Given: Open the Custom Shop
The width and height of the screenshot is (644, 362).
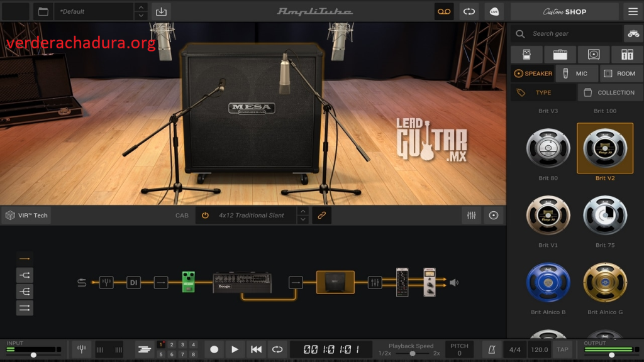Looking at the screenshot, I should coord(565,11).
